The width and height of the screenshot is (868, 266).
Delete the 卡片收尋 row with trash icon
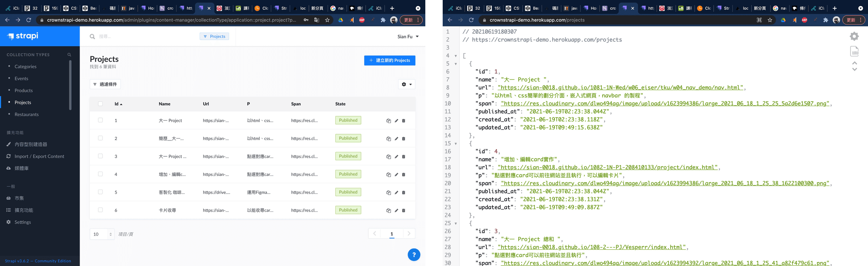tap(404, 210)
